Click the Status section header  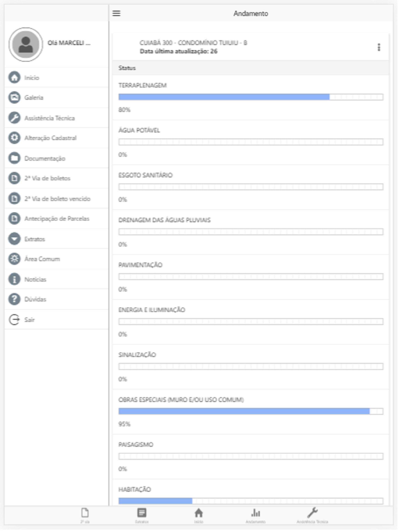point(251,68)
